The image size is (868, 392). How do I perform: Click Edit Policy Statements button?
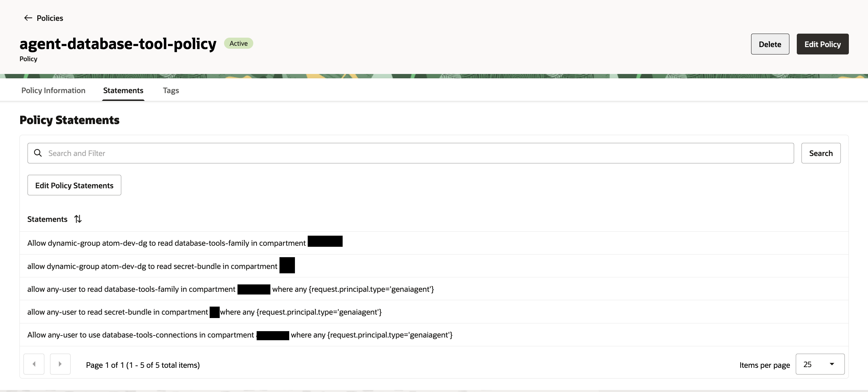click(74, 185)
